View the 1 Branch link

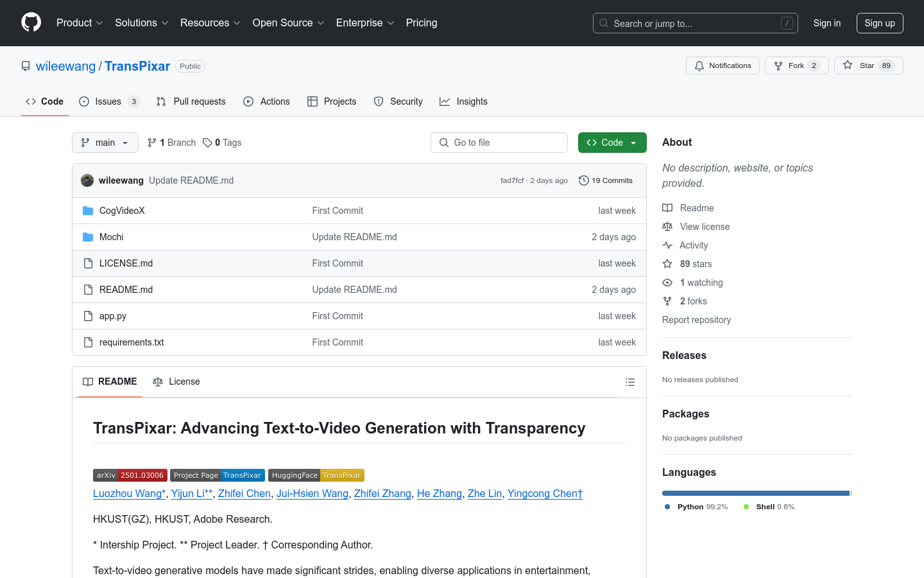(x=172, y=143)
